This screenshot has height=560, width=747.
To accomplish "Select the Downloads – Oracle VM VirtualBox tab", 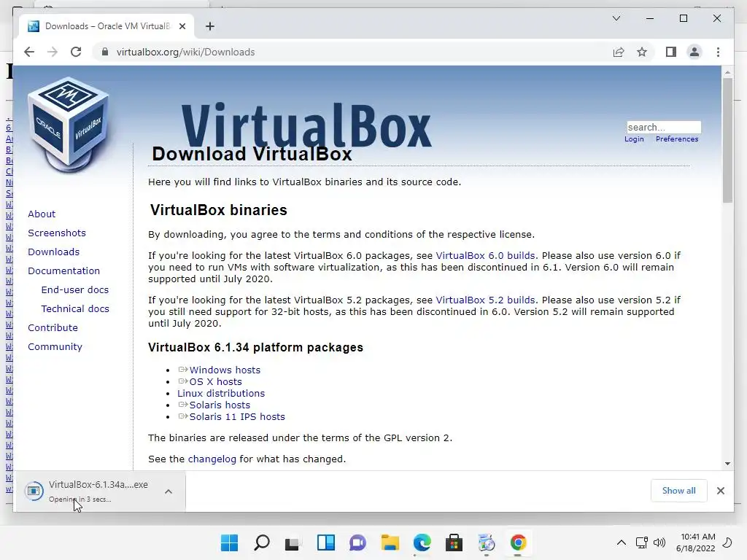I will pyautogui.click(x=107, y=26).
